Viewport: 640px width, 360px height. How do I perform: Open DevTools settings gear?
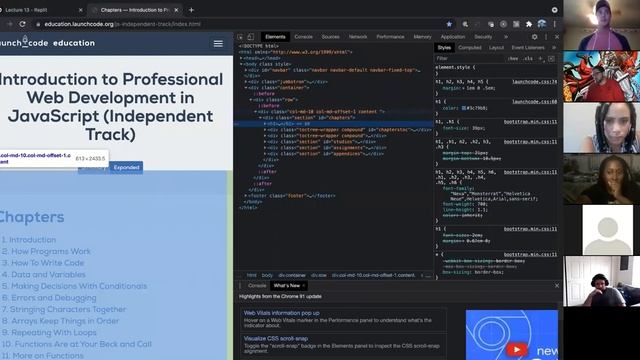pyautogui.click(x=534, y=37)
